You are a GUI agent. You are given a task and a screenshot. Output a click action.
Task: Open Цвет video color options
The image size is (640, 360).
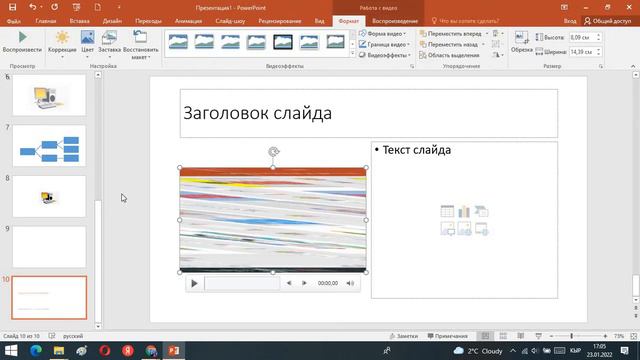tap(87, 45)
